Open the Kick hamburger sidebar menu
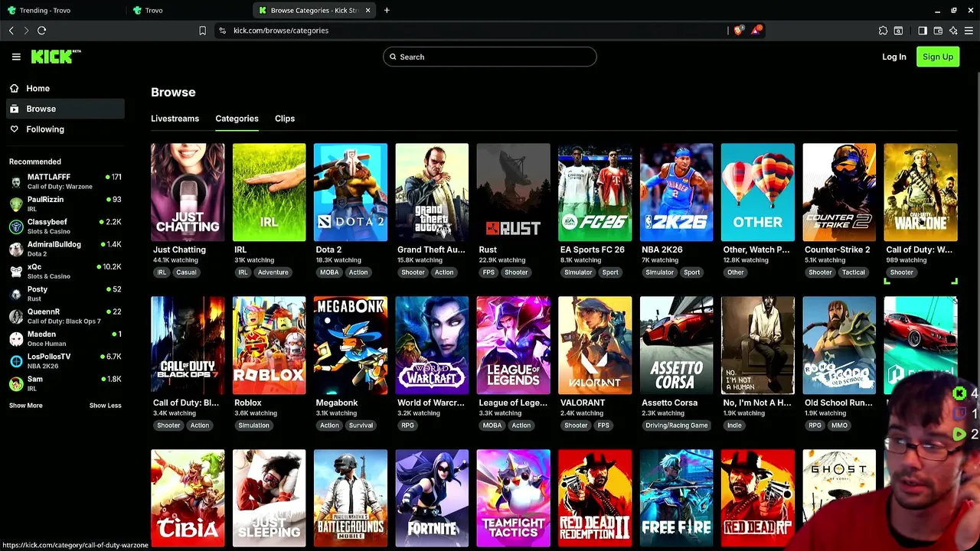 (16, 57)
